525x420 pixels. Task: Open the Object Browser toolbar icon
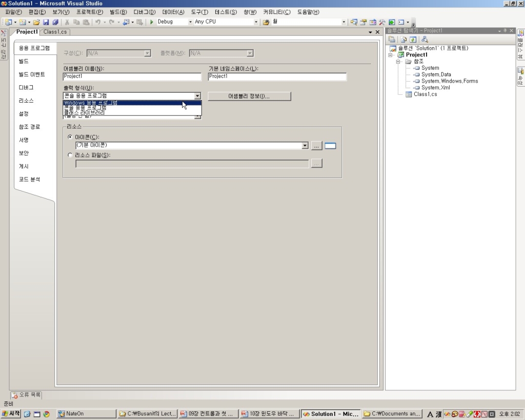click(x=373, y=22)
